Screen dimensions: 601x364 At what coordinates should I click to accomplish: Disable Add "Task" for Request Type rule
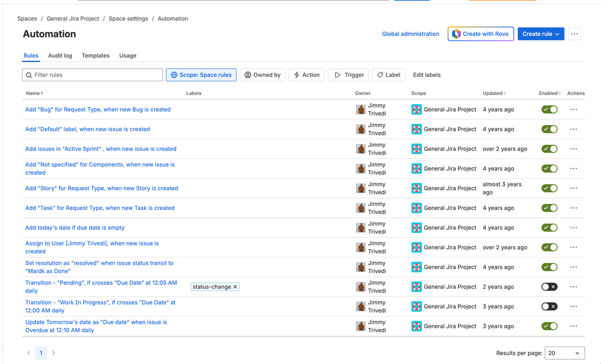(549, 208)
